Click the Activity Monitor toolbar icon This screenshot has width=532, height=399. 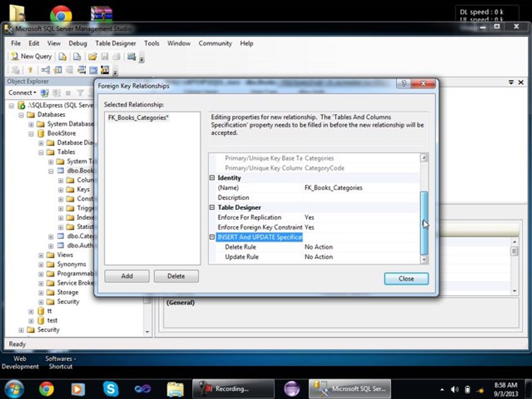(131, 57)
